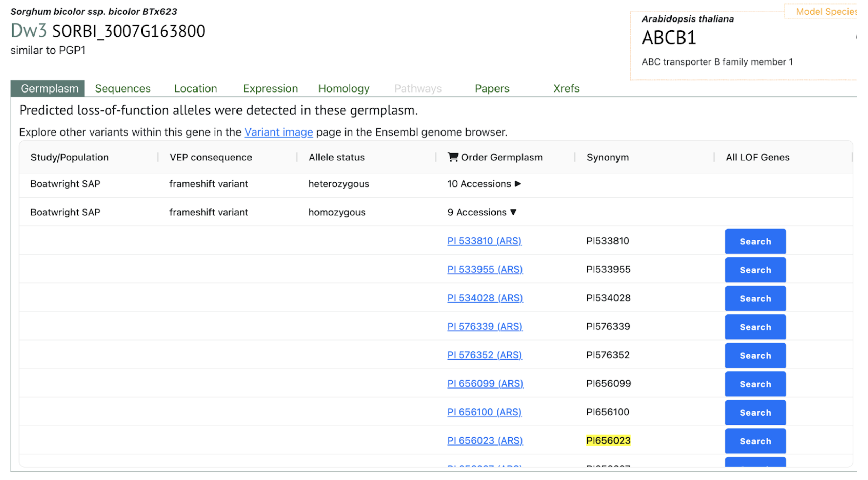868x480 pixels.
Task: Open the PI 656099 (ARS) accession link
Action: point(485,384)
